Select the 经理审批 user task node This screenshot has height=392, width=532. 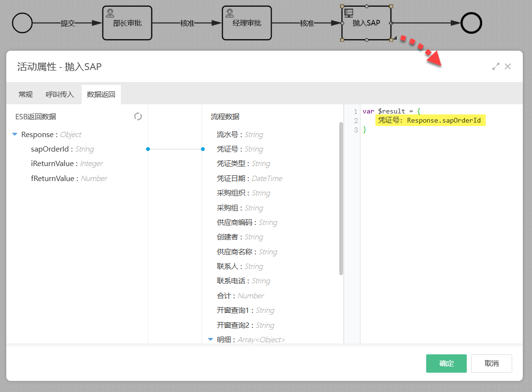[x=246, y=23]
